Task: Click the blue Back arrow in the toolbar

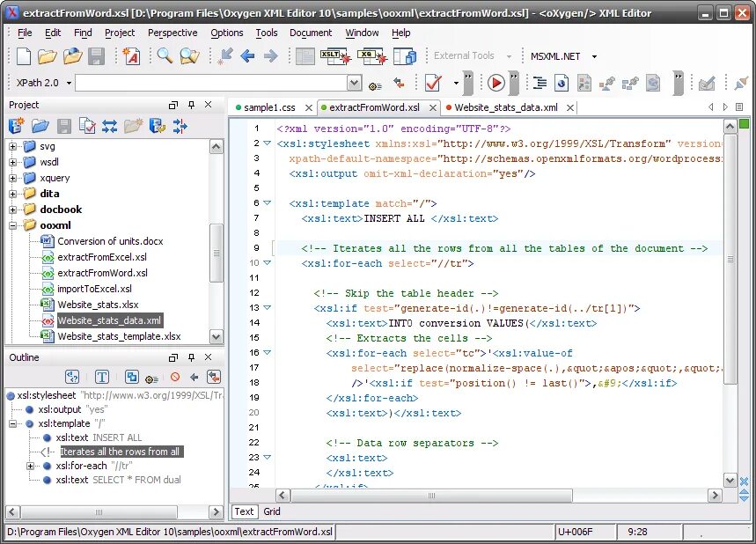Action: pyautogui.click(x=248, y=56)
